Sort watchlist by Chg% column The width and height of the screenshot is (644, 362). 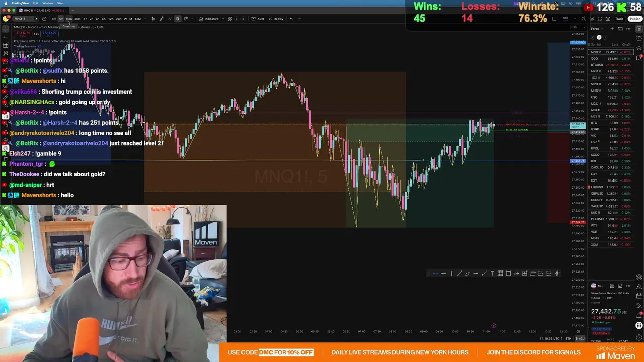tap(626, 44)
